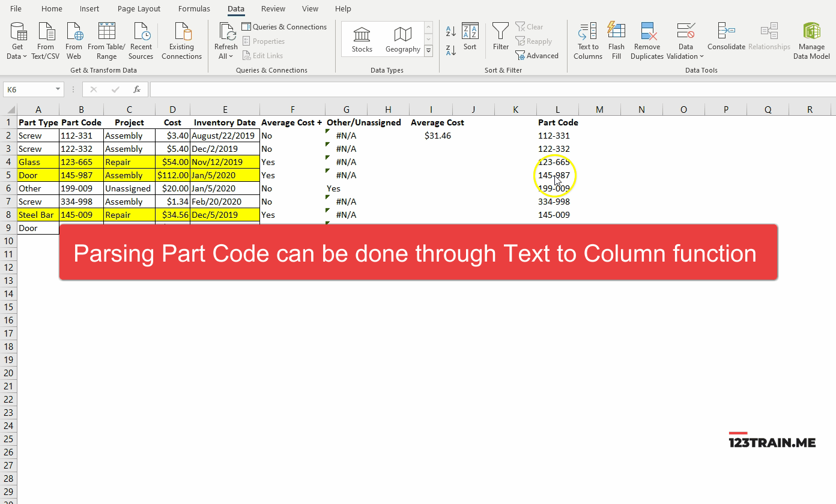Expand the Refresh All dropdown arrow

[231, 56]
